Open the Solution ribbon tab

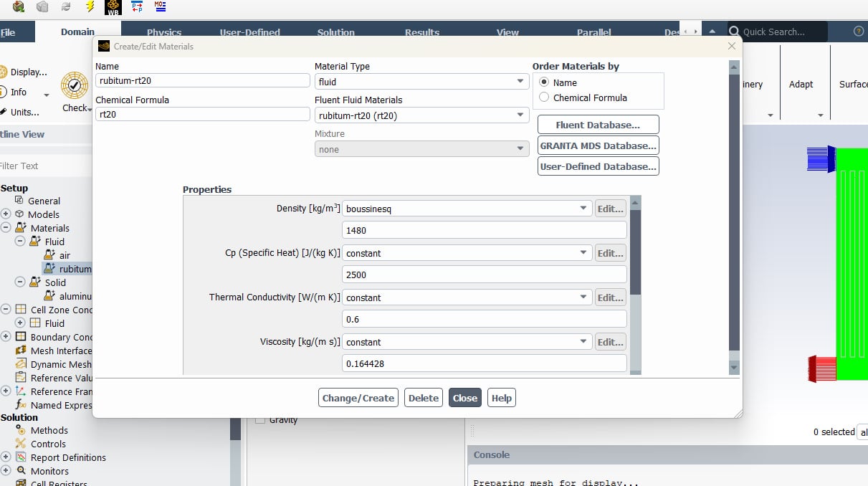[335, 32]
